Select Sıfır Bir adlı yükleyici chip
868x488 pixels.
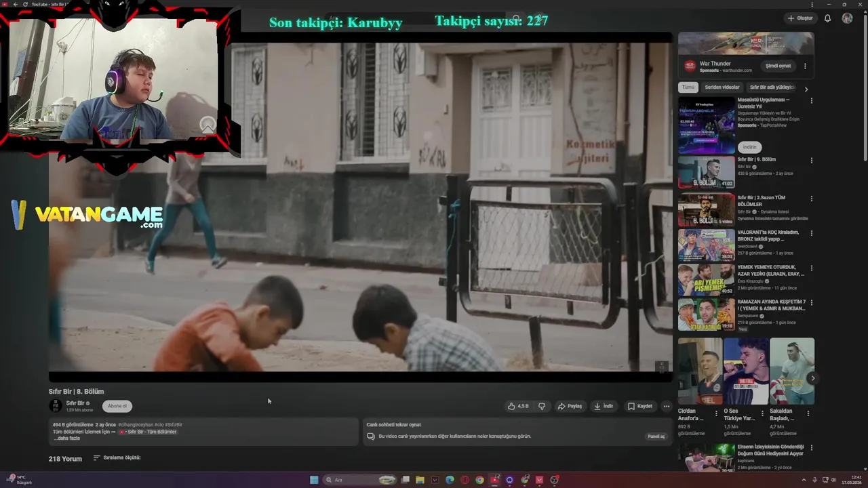pyautogui.click(x=772, y=87)
